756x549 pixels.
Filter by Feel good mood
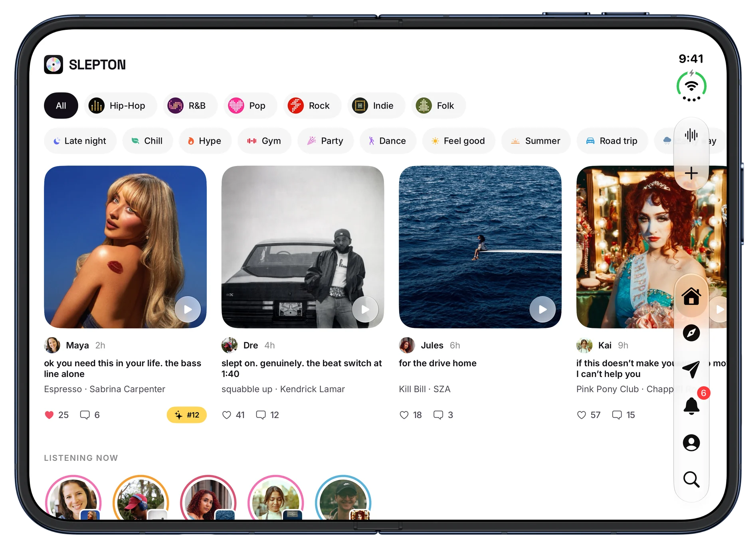pyautogui.click(x=459, y=141)
